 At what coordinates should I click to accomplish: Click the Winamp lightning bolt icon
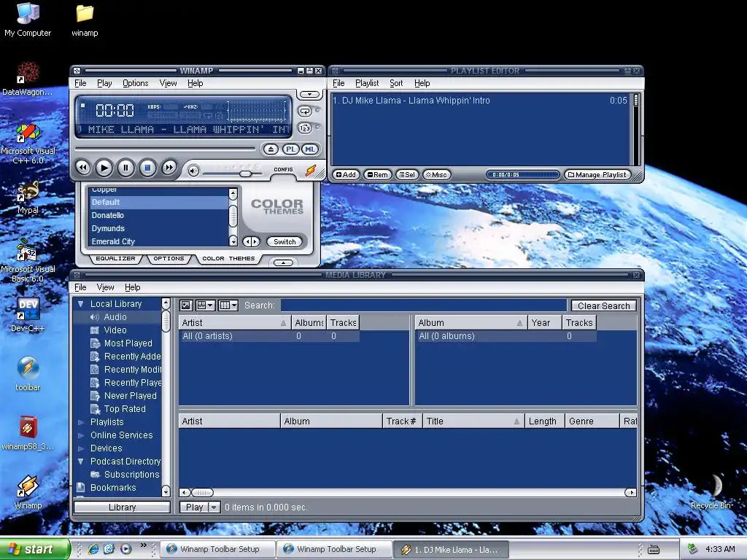click(x=311, y=171)
